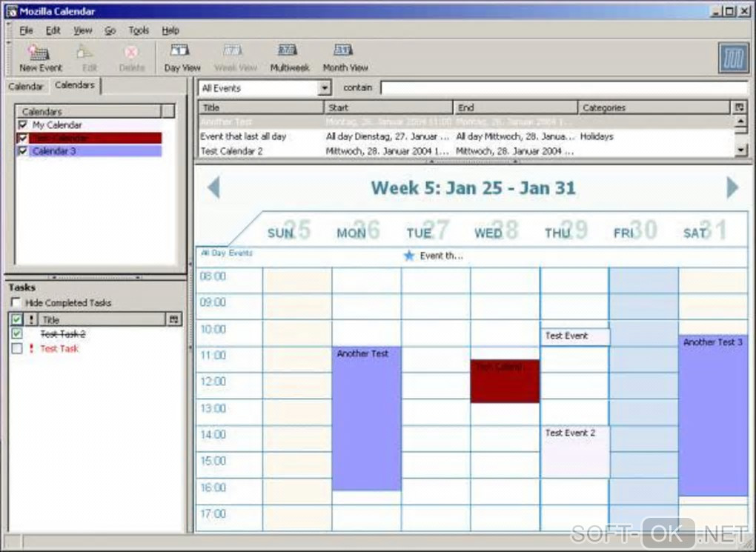This screenshot has width=756, height=552.
Task: Click the SUN 25 day header
Action: pos(289,230)
